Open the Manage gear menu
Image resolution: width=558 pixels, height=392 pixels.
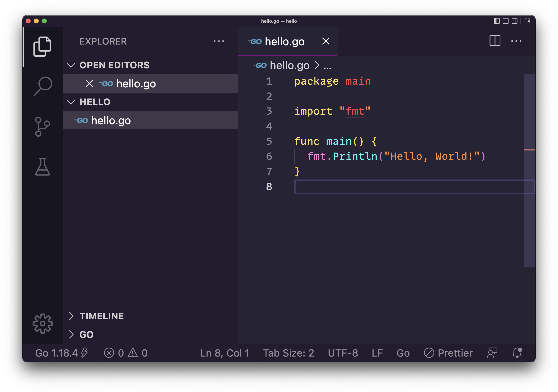[43, 323]
